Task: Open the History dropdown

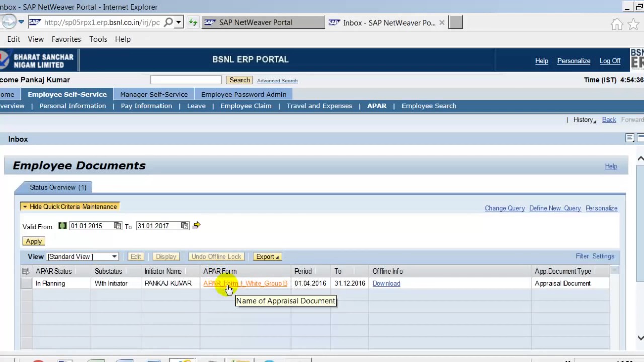Action: click(584, 120)
